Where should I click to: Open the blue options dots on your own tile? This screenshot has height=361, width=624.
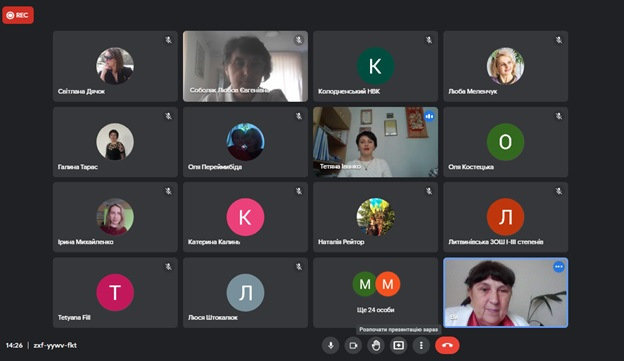[559, 267]
